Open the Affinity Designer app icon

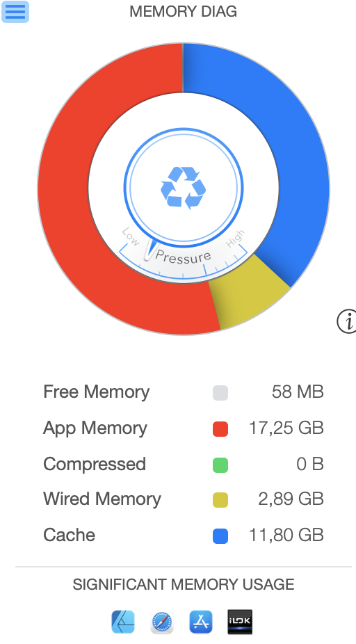[123, 622]
